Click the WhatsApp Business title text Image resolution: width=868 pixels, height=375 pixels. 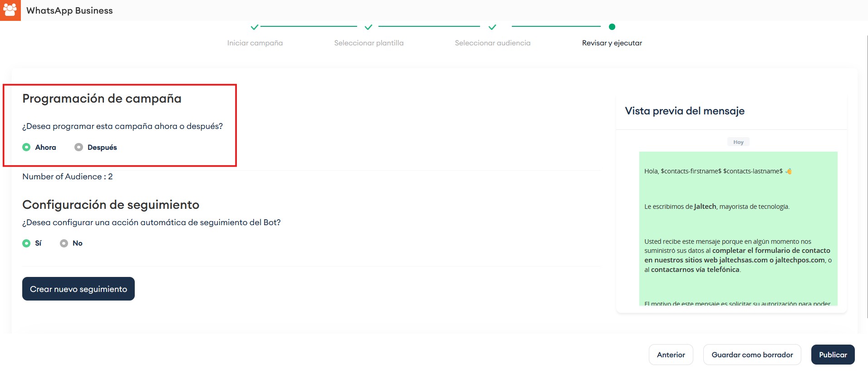pyautogui.click(x=69, y=10)
